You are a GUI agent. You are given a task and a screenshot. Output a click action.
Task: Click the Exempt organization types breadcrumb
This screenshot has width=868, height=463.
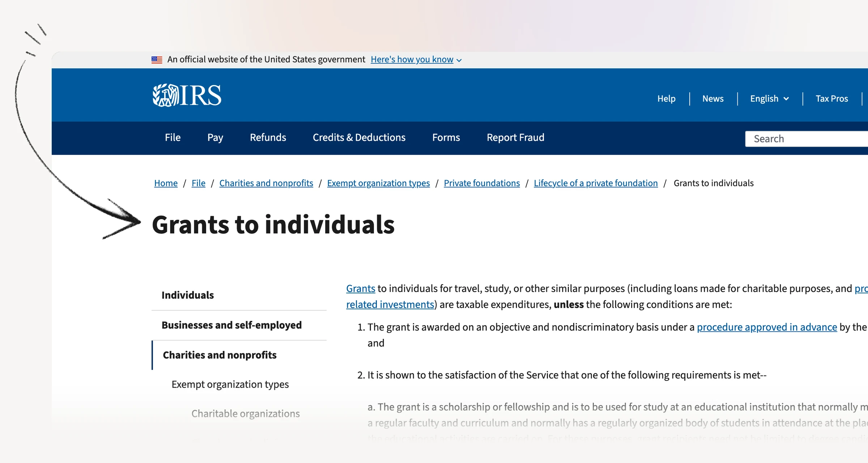click(378, 183)
